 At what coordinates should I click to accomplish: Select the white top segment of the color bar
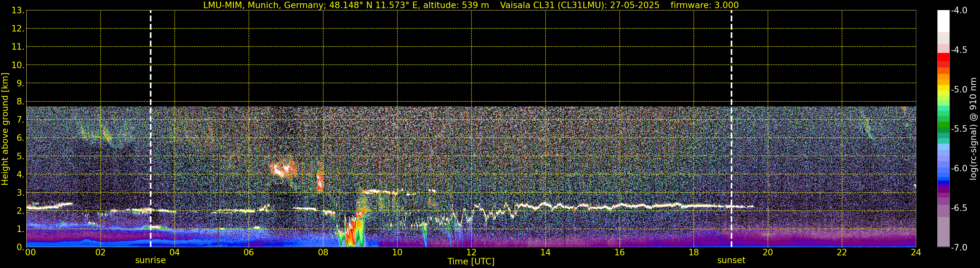pos(943,21)
